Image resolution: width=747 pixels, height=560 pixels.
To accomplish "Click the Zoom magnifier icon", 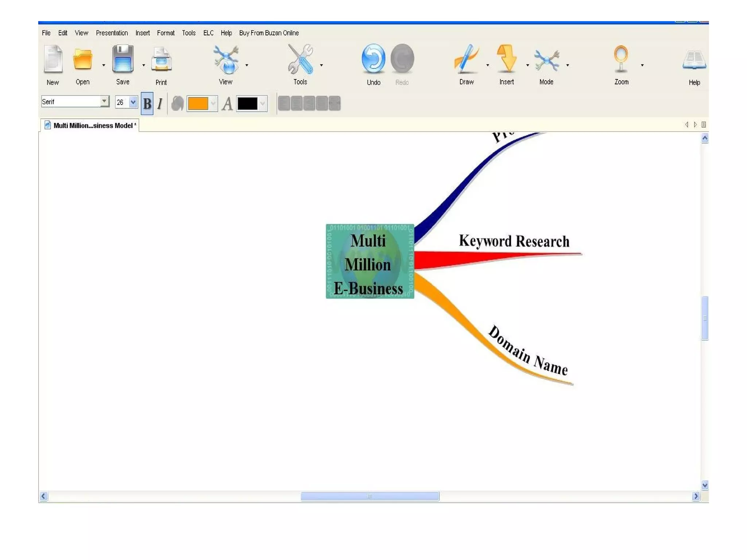I will coord(621,59).
